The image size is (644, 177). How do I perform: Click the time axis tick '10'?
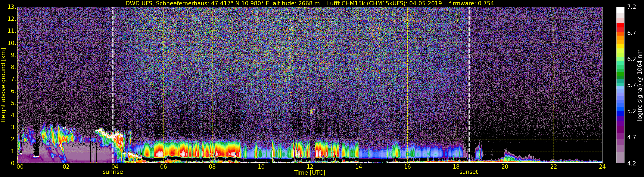tap(261, 167)
